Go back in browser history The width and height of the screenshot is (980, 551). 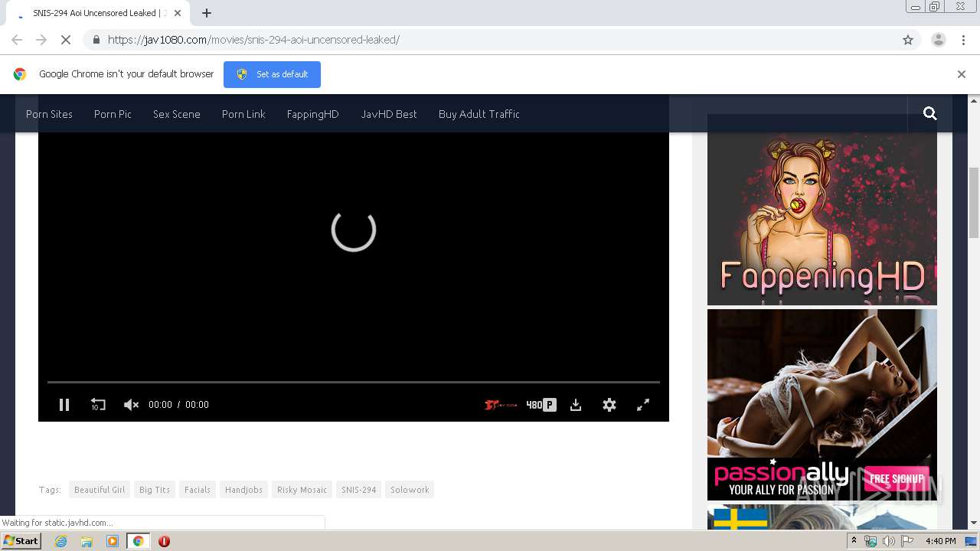coord(17,40)
